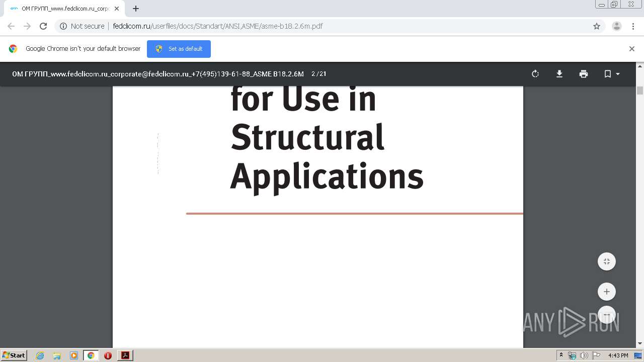The height and width of the screenshot is (362, 644).
Task: Click the scrollbar up arrow
Action: coord(640,66)
